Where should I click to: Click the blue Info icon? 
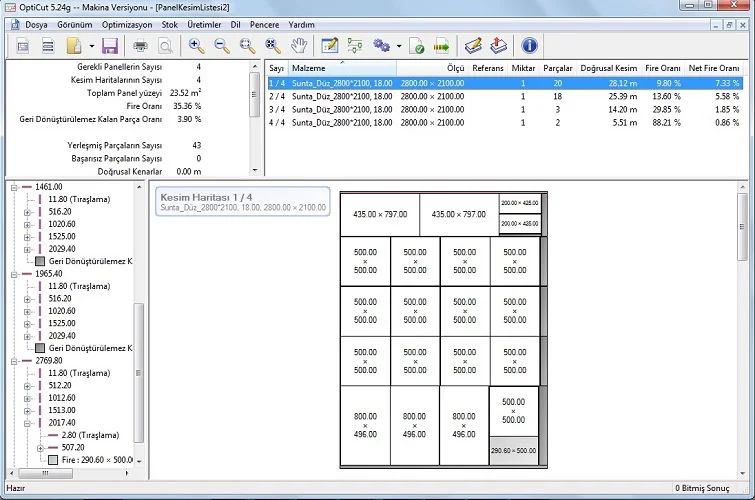tap(530, 46)
